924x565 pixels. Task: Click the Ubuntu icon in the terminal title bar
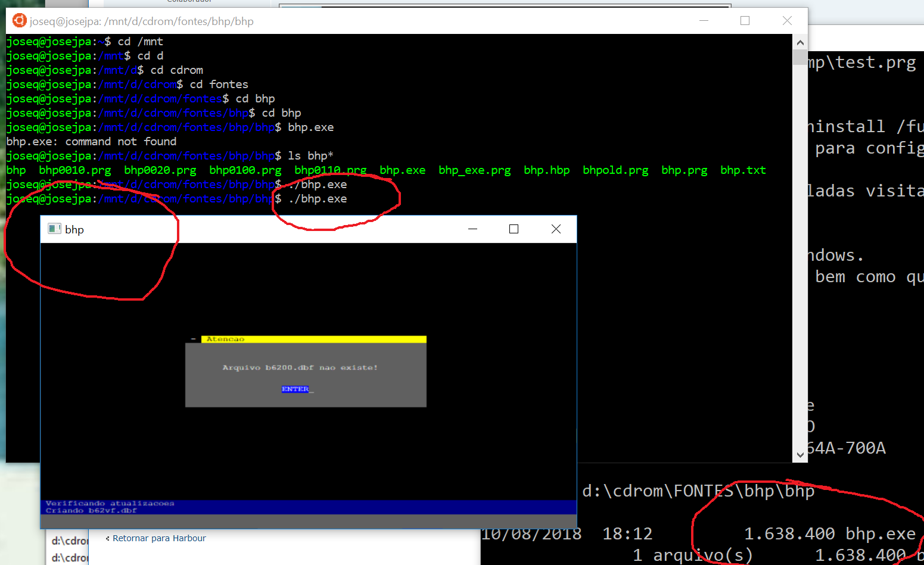20,21
